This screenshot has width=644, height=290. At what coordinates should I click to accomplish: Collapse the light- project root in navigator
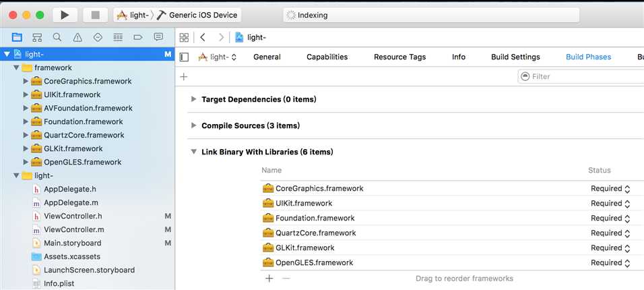[7, 55]
